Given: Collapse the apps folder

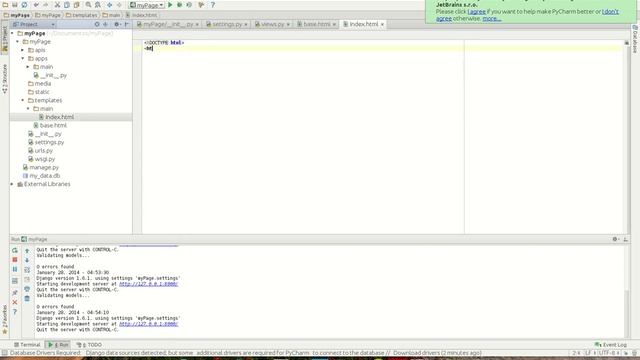Looking at the screenshot, I should [x=23, y=58].
